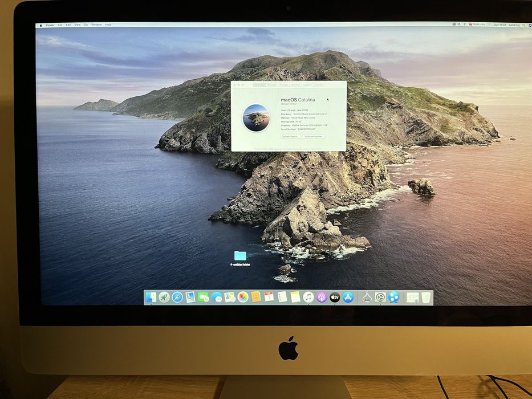Open Music app in Dock
The width and height of the screenshot is (532, 399).
click(x=308, y=297)
